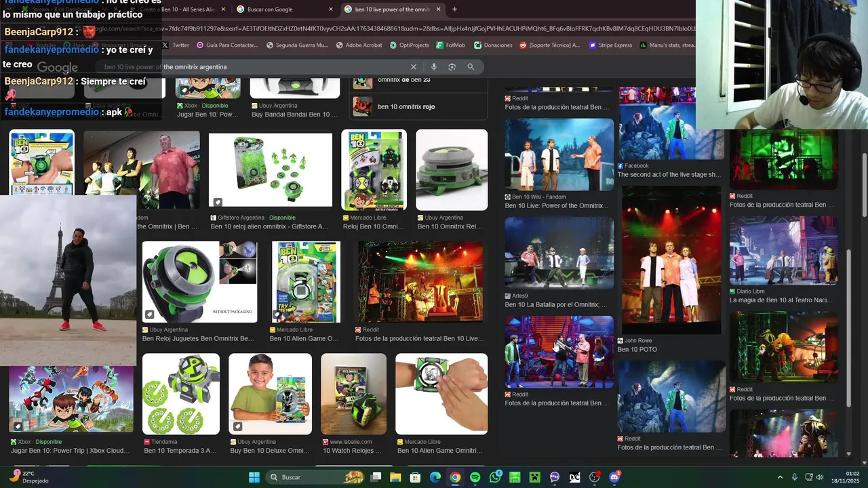868x488 pixels.
Task: Open WhatsApp from taskbar
Action: click(495, 477)
